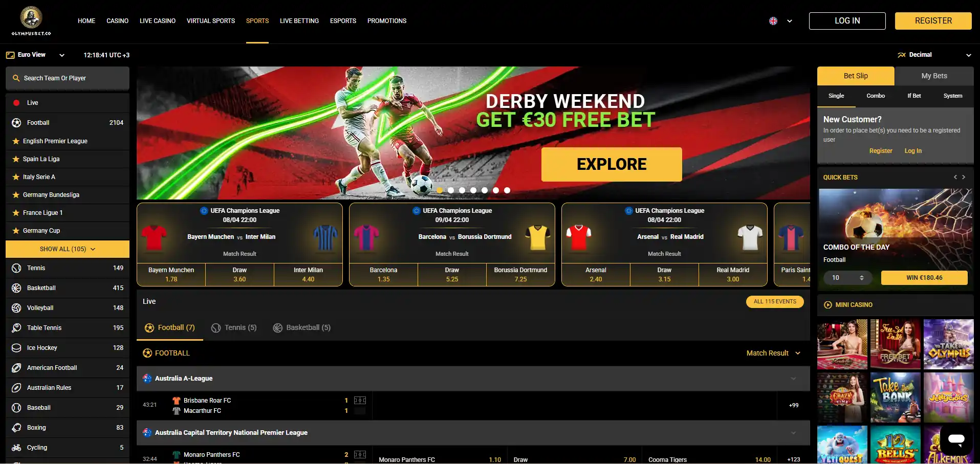The width and height of the screenshot is (980, 464).
Task: Click the Olympusbet logo
Action: (x=31, y=21)
